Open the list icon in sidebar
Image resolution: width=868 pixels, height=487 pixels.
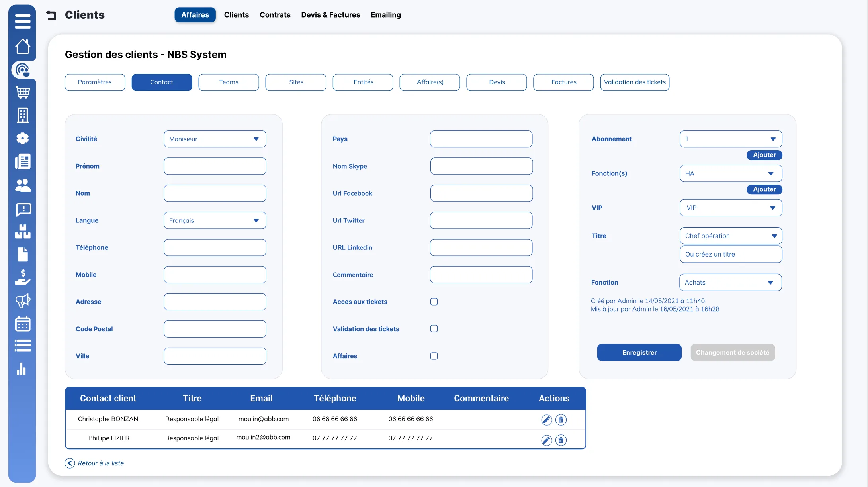point(23,345)
